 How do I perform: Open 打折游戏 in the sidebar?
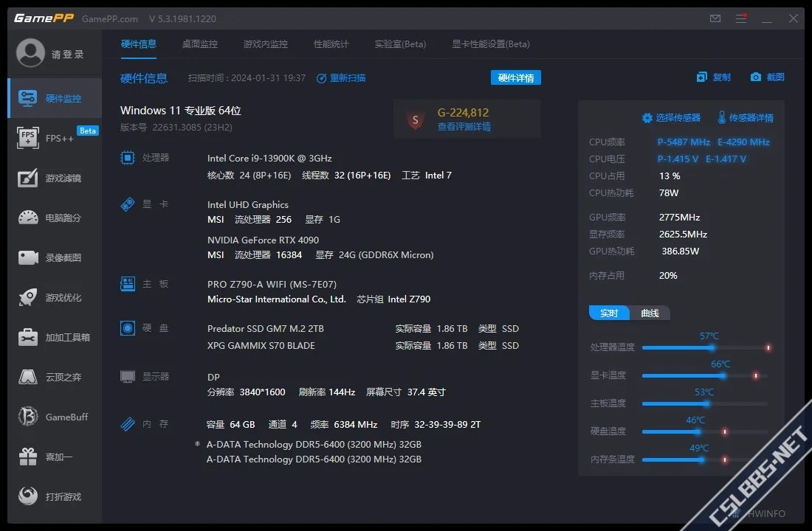(55, 496)
